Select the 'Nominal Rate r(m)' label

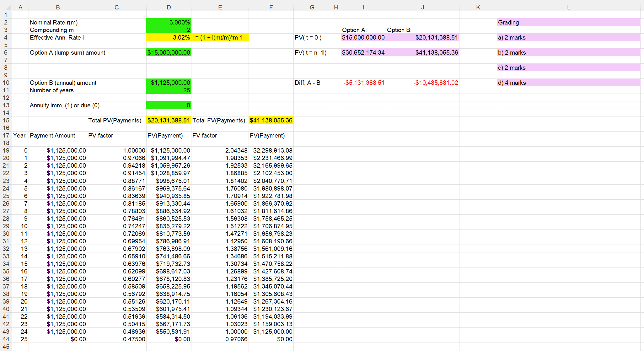coord(54,22)
